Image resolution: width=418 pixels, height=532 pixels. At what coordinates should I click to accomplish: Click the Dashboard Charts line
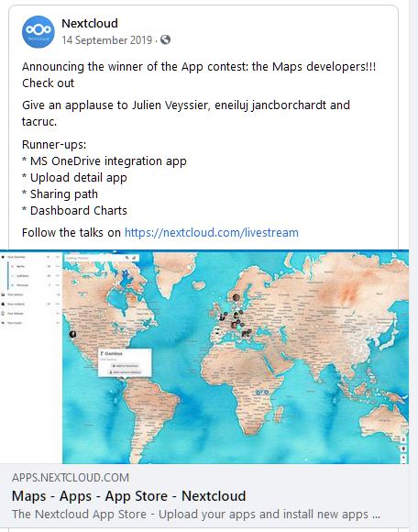pyautogui.click(x=74, y=211)
